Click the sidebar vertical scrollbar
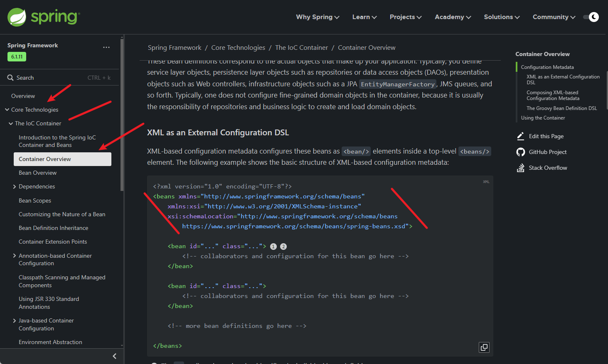The height and width of the screenshot is (364, 608). (122, 114)
